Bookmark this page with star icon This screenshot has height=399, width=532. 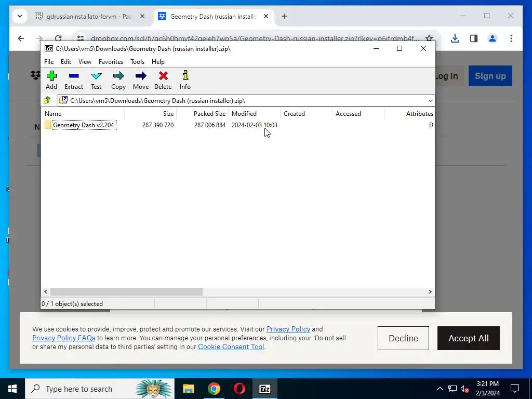coord(429,38)
